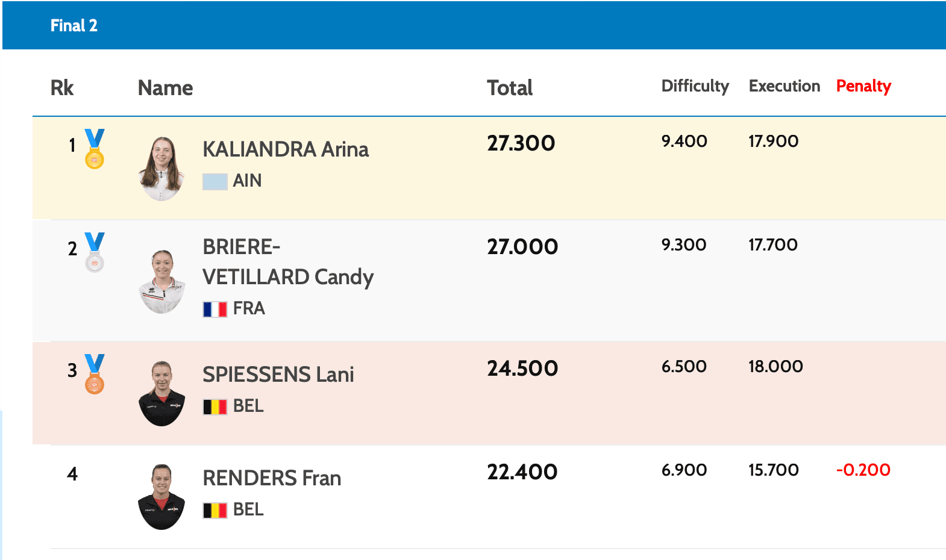
Task: Open SPIESSENS Lani athlete link
Action: pyautogui.click(x=278, y=375)
